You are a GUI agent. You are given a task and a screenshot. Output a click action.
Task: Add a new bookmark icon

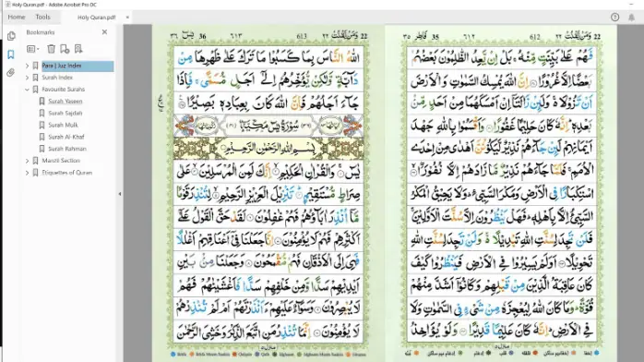pos(65,49)
